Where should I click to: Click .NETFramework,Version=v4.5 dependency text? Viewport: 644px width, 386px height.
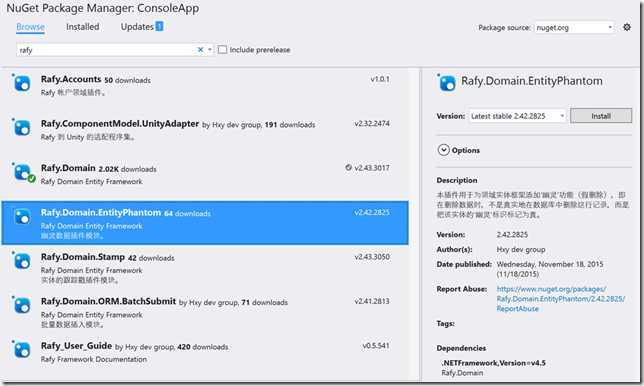pyautogui.click(x=494, y=363)
